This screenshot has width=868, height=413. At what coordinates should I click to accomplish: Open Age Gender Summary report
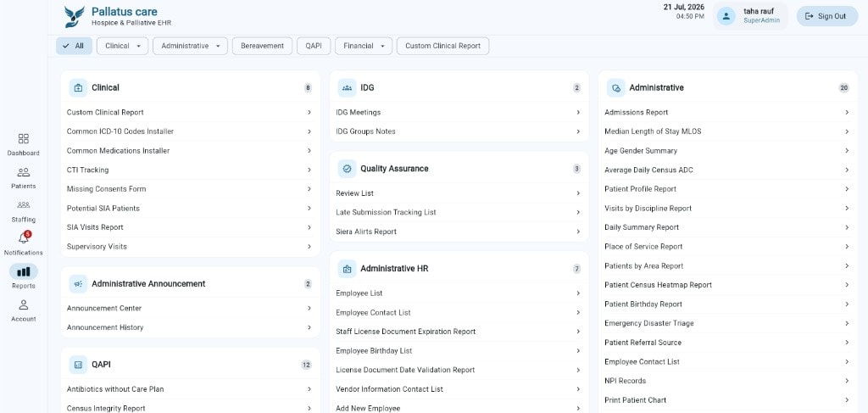click(x=728, y=151)
